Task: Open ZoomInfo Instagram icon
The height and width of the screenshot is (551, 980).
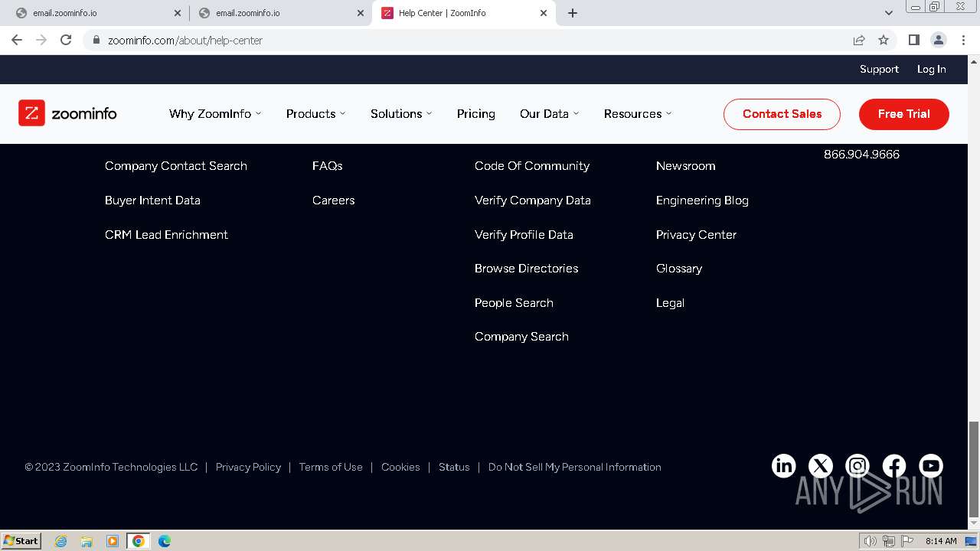Action: (857, 466)
